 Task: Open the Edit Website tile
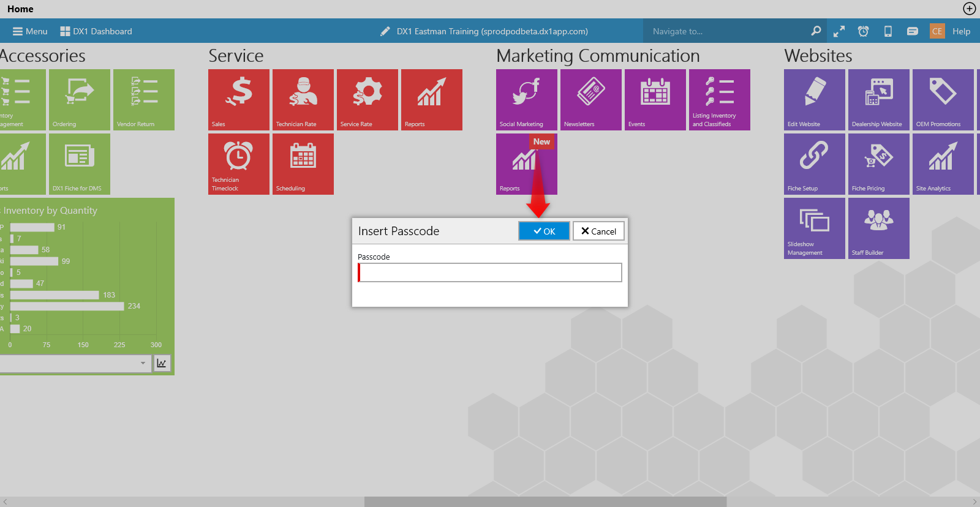click(x=815, y=100)
